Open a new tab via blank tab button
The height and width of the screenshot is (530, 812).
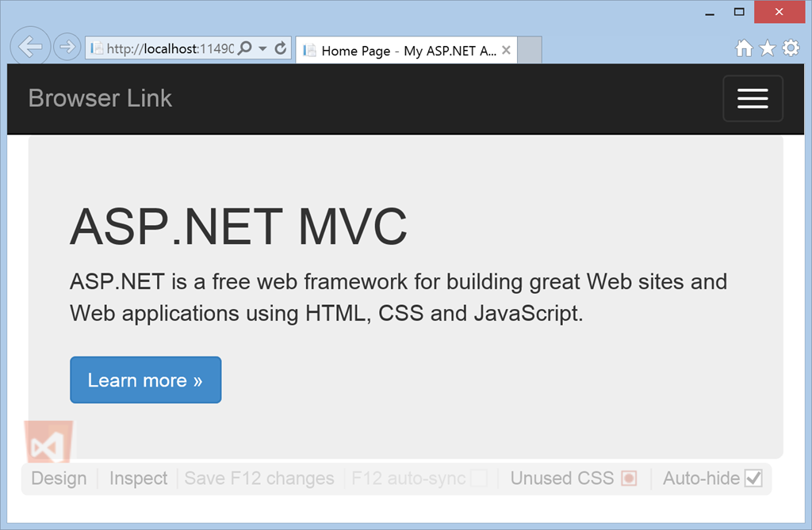530,50
